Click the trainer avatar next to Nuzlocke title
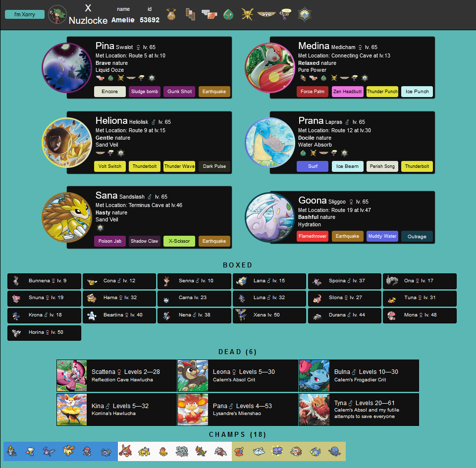Viewport: 476px width, 468px height. [x=57, y=14]
